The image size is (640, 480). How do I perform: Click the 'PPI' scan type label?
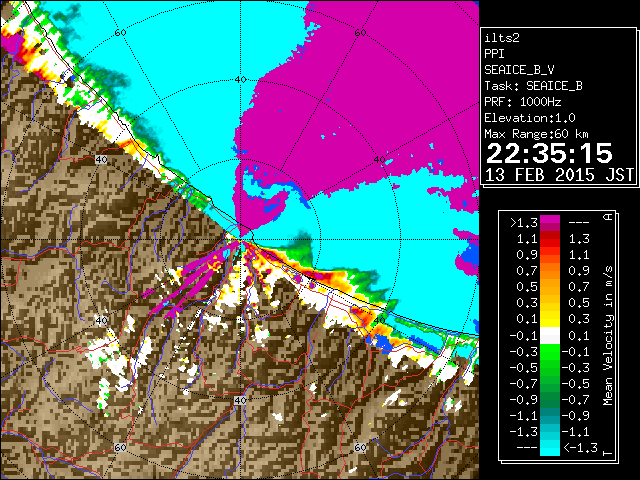coord(494,54)
